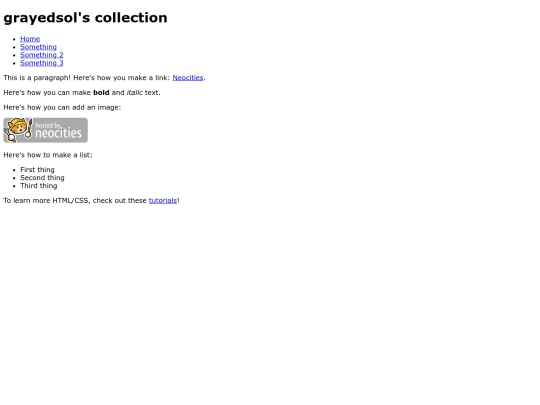This screenshot has height=405, width=540.
Task: Click the Something link
Action: coord(38,47)
